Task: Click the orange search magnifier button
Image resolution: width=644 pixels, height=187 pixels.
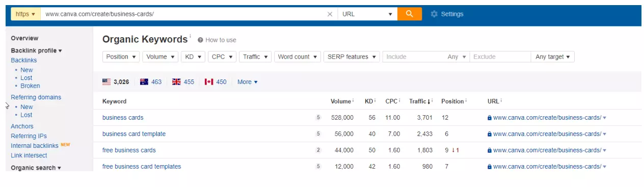Action: tap(410, 14)
